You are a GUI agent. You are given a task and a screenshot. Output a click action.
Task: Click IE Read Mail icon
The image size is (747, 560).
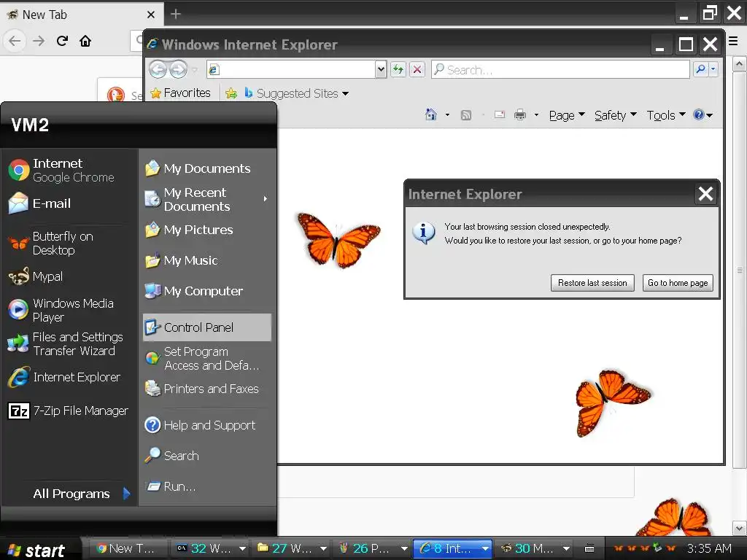point(499,114)
